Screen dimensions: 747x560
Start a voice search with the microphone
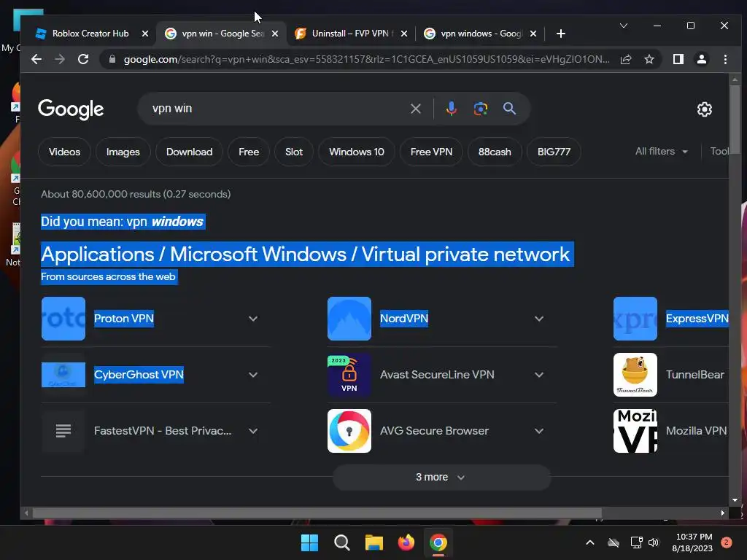[451, 109]
